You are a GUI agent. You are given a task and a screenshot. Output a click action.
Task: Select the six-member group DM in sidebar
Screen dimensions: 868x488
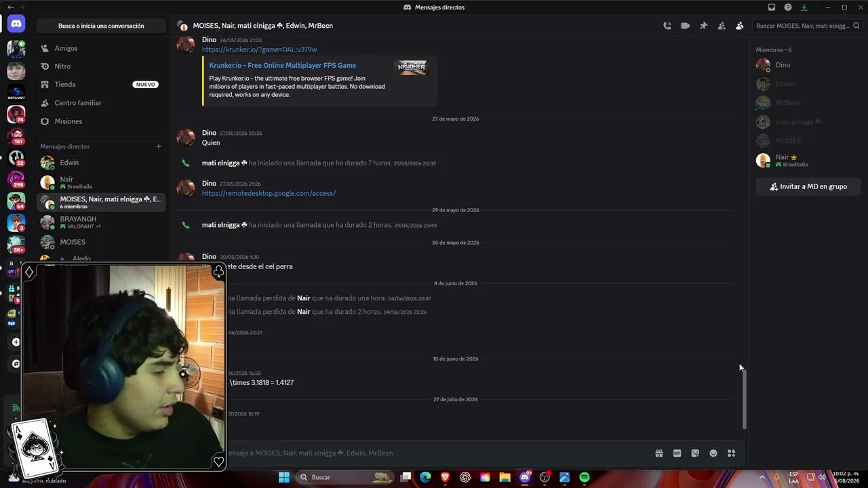(x=101, y=202)
